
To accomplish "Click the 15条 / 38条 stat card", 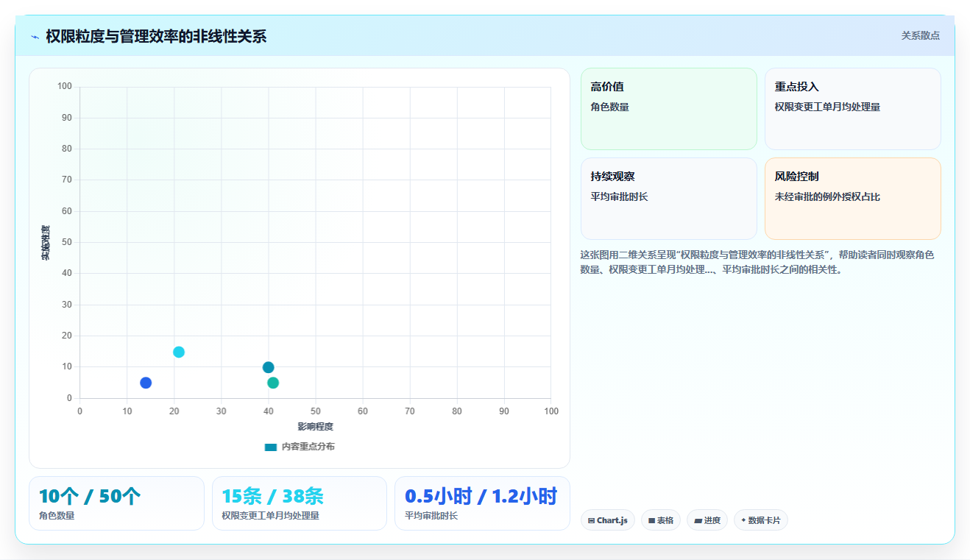I will pyautogui.click(x=300, y=503).
